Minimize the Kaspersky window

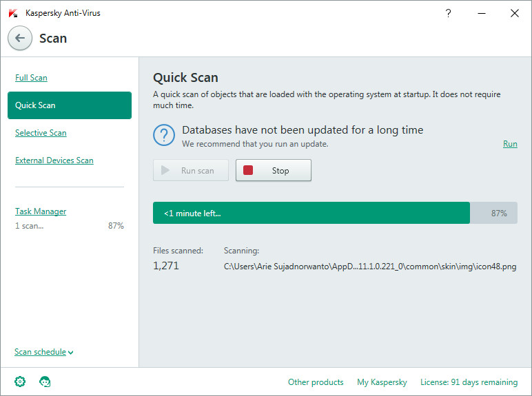coord(482,13)
